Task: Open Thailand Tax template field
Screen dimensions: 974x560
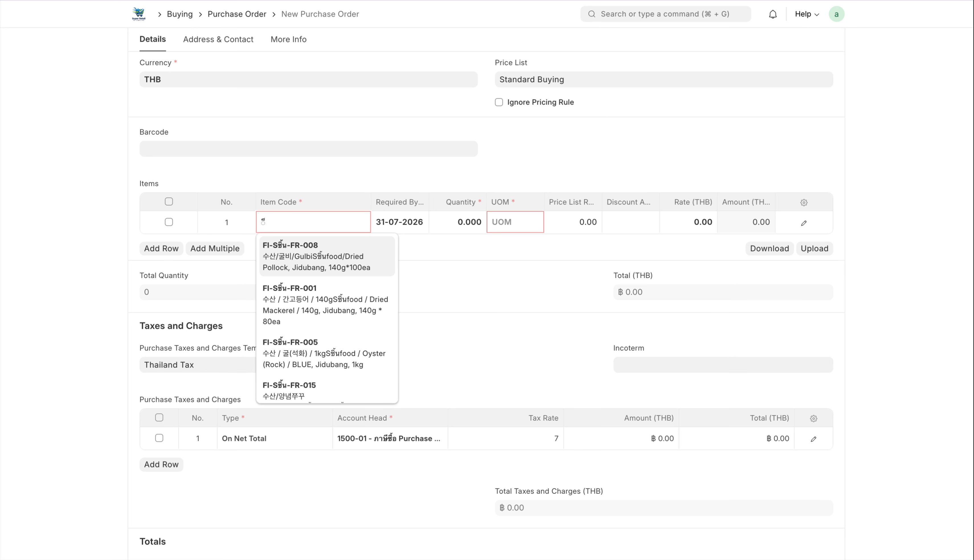Action: (x=197, y=365)
